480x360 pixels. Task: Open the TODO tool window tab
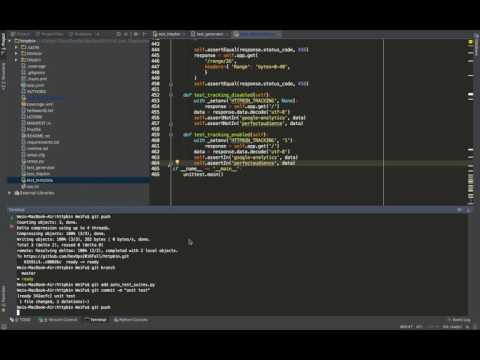[x=21, y=320]
